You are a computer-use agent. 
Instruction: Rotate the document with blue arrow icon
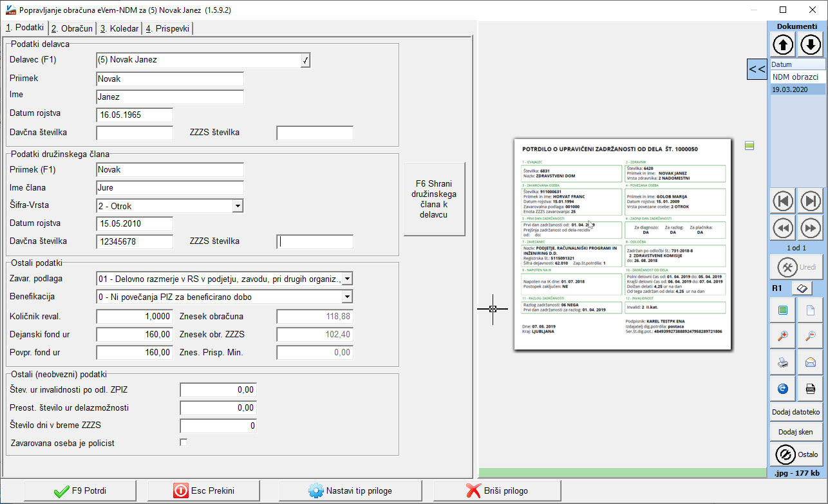click(x=783, y=389)
